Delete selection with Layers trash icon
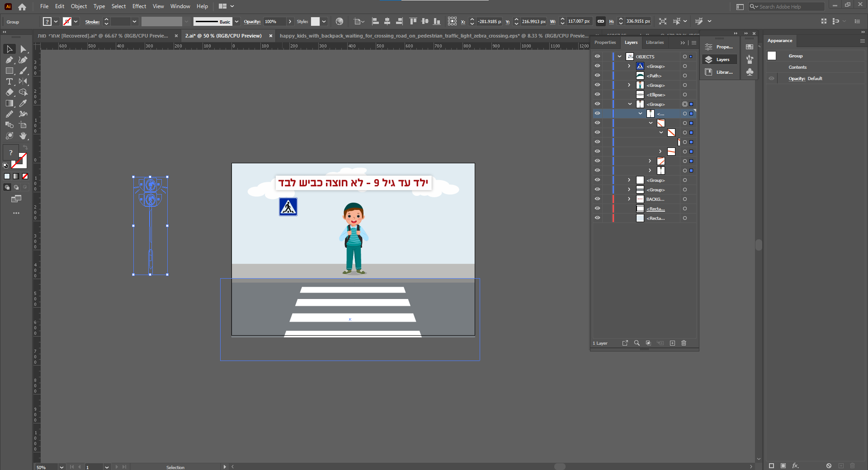Viewport: 868px width, 470px height. pyautogui.click(x=684, y=343)
